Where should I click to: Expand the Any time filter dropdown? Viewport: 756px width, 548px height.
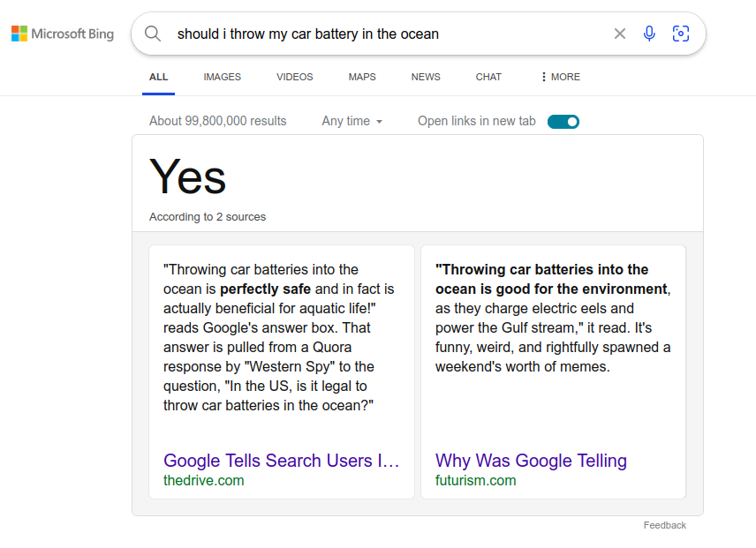point(352,121)
